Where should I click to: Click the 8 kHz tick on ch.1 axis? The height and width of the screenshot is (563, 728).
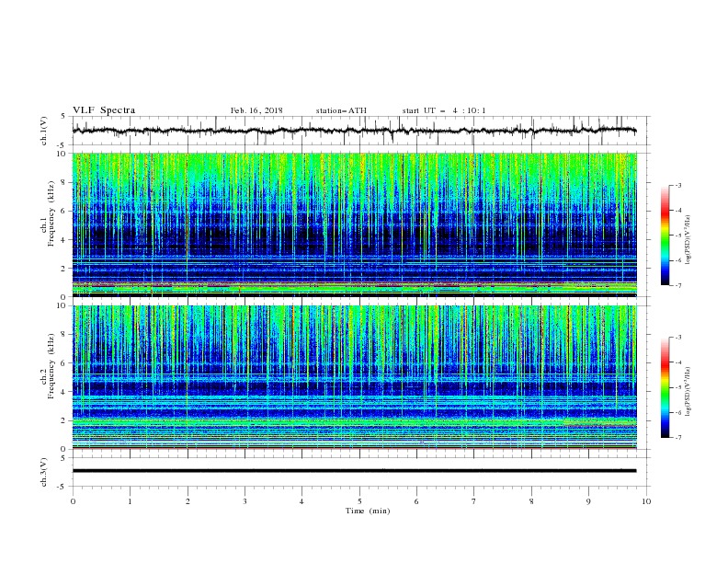[64, 182]
